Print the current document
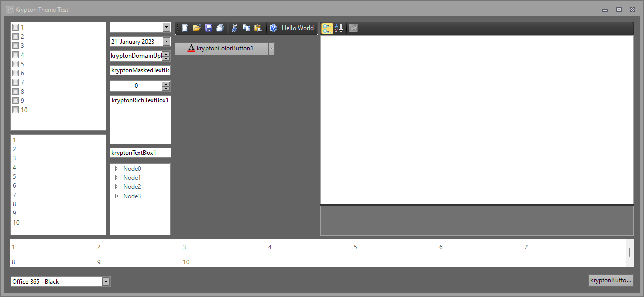644x297 pixels. tap(220, 28)
